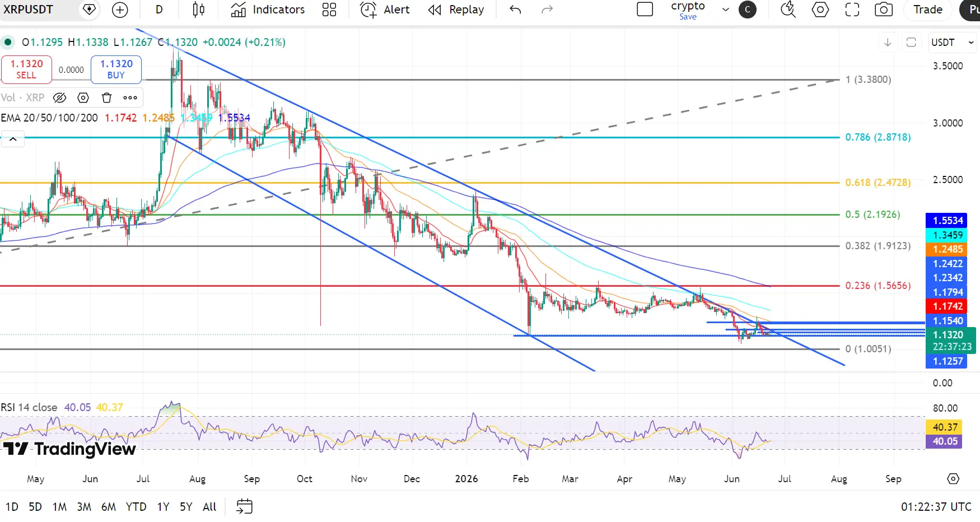This screenshot has width=980, height=522.
Task: Take a chart snapshot camera icon
Action: point(884,10)
